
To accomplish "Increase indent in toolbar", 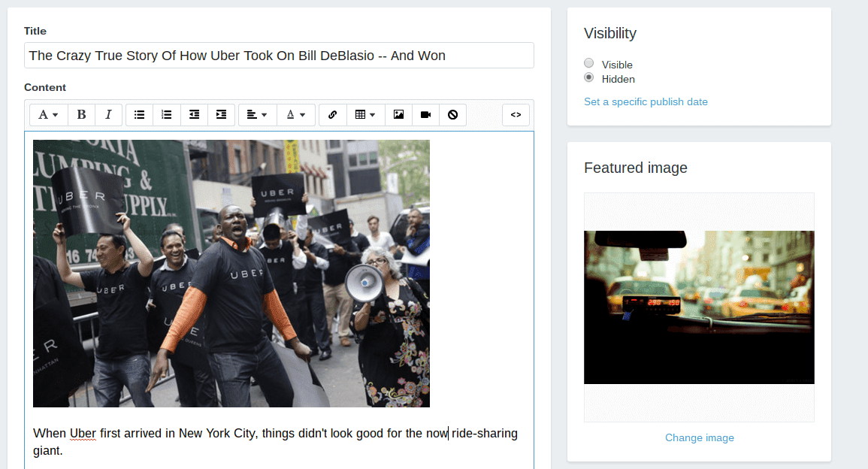I will [221, 115].
